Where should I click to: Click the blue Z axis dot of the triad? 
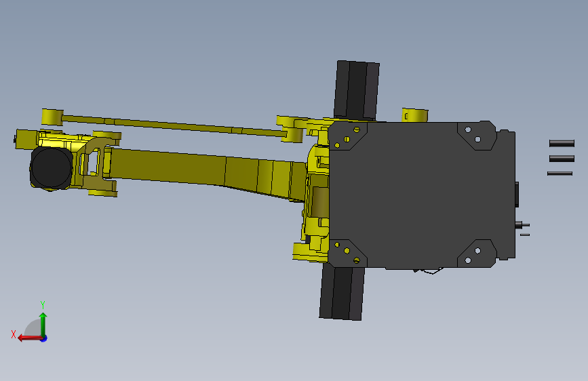[44, 338]
